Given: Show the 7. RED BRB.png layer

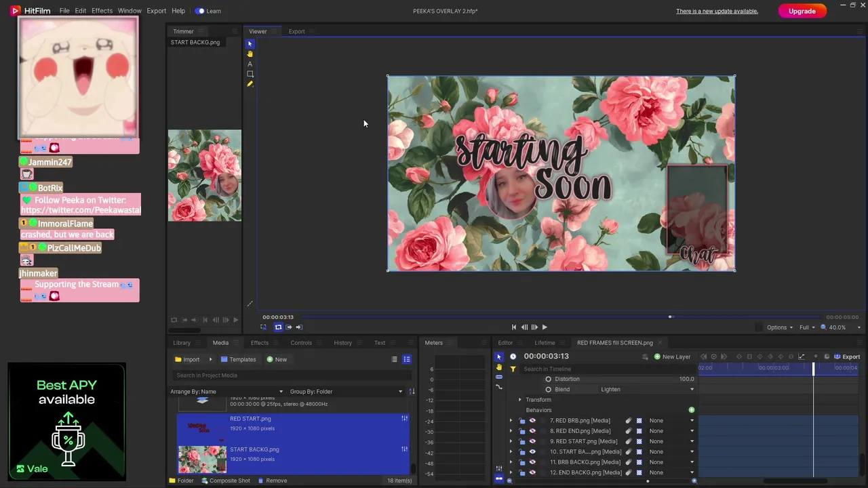Looking at the screenshot, I should click(532, 421).
